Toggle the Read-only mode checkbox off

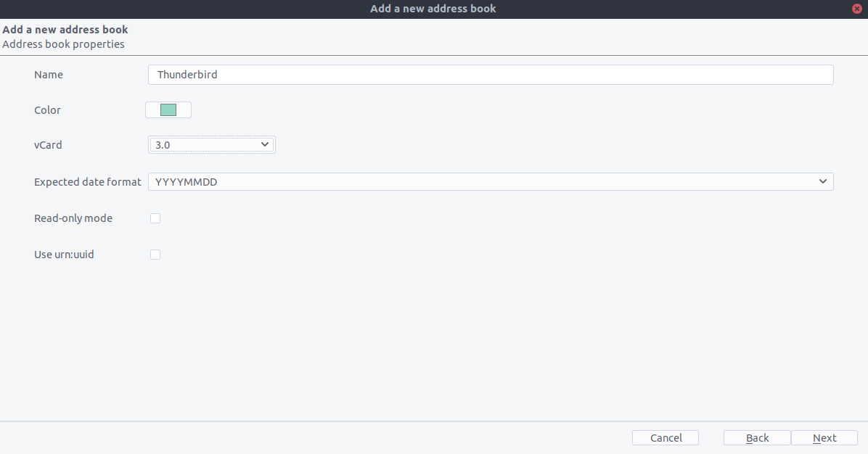(x=155, y=218)
